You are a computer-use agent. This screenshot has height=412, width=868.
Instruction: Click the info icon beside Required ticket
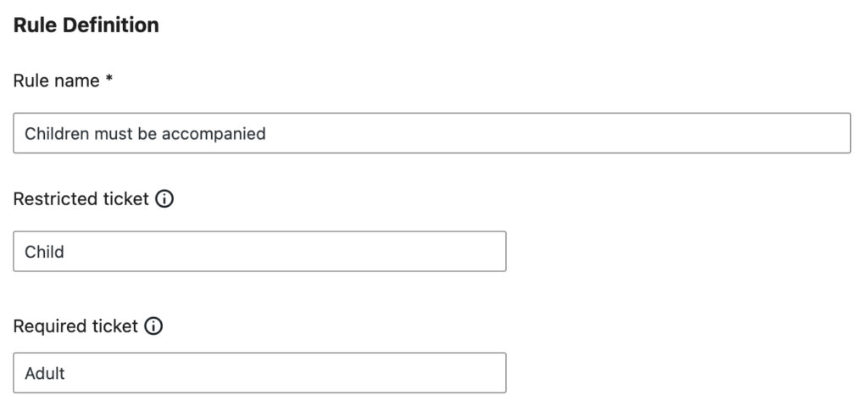click(153, 326)
